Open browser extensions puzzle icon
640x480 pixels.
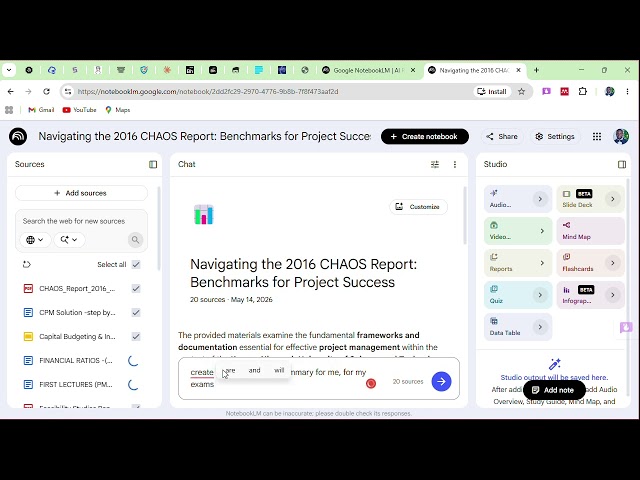pos(583,91)
